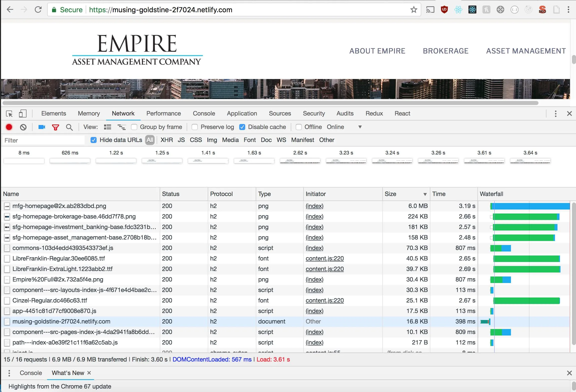
Task: Bookmark page with the star icon
Action: click(x=414, y=10)
